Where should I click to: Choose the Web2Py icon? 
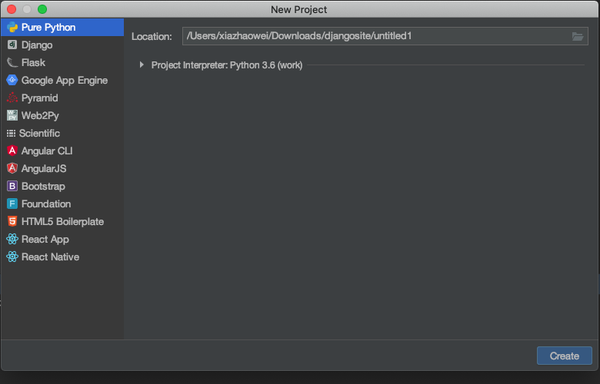coord(12,116)
